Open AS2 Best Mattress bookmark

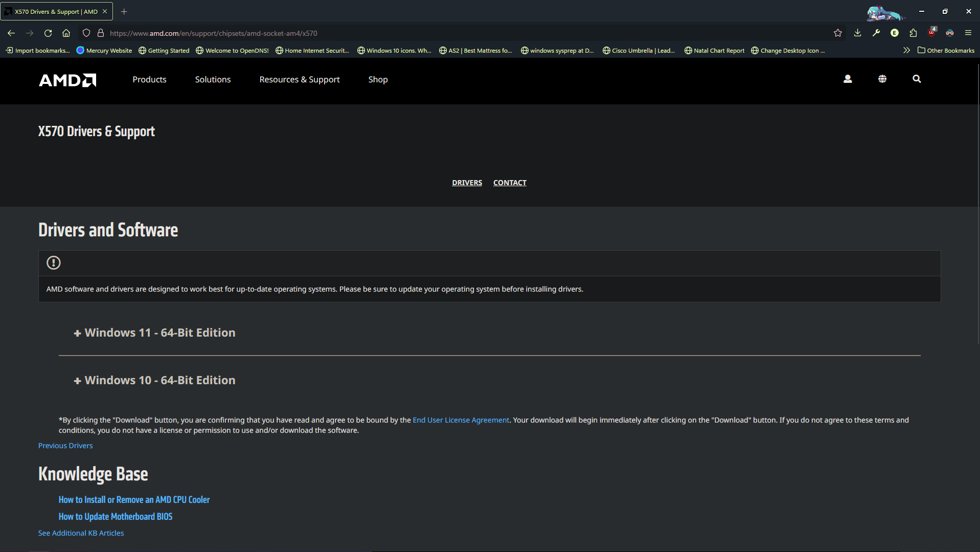click(476, 50)
